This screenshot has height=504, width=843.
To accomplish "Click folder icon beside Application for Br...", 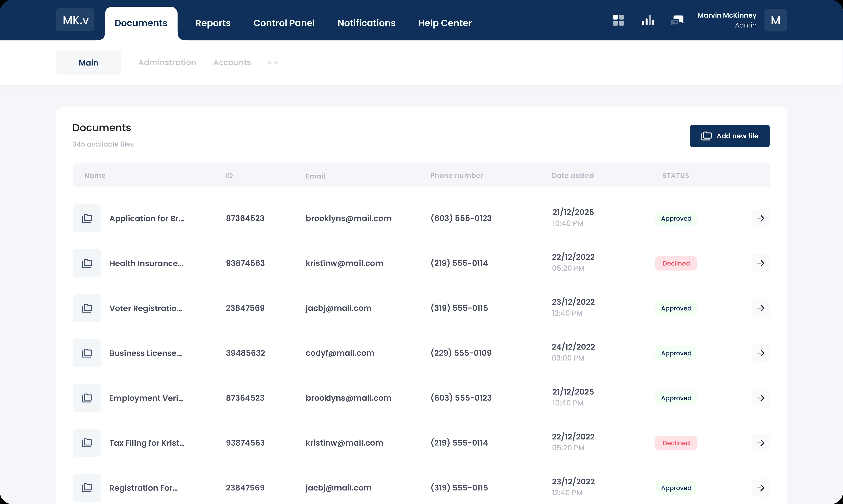I will click(x=87, y=218).
